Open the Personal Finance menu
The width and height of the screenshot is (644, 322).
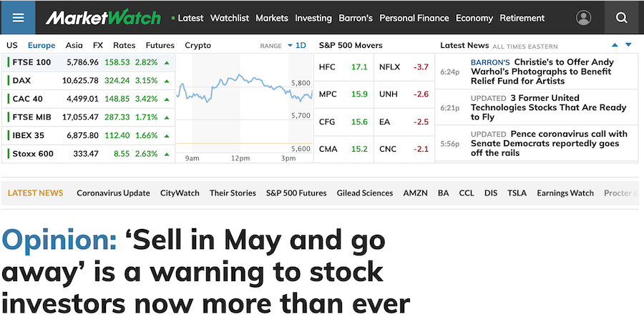414,18
